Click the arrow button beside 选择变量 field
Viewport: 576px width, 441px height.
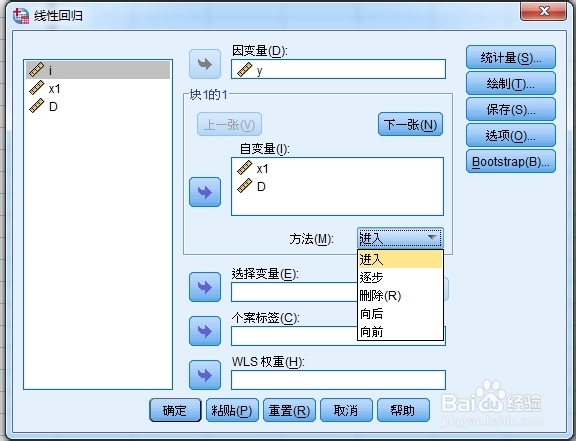(205, 287)
